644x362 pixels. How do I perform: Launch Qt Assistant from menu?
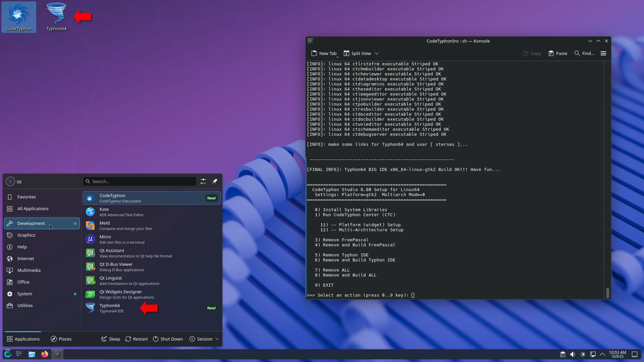pyautogui.click(x=152, y=253)
